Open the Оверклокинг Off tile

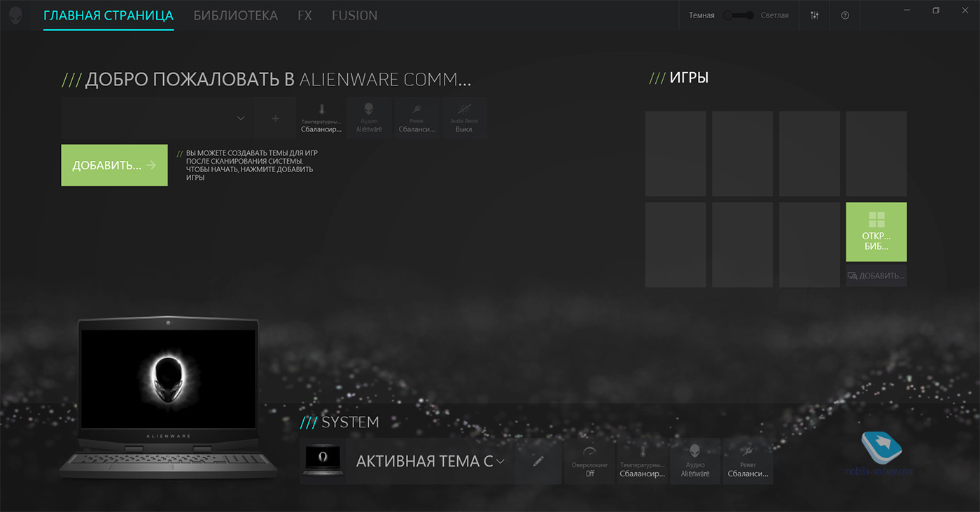pyautogui.click(x=589, y=461)
